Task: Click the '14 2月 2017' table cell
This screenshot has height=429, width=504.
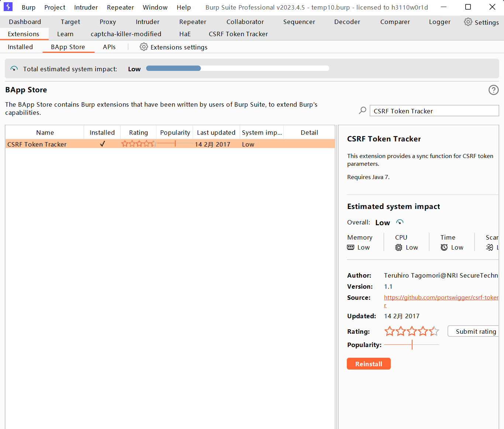Action: [x=213, y=144]
